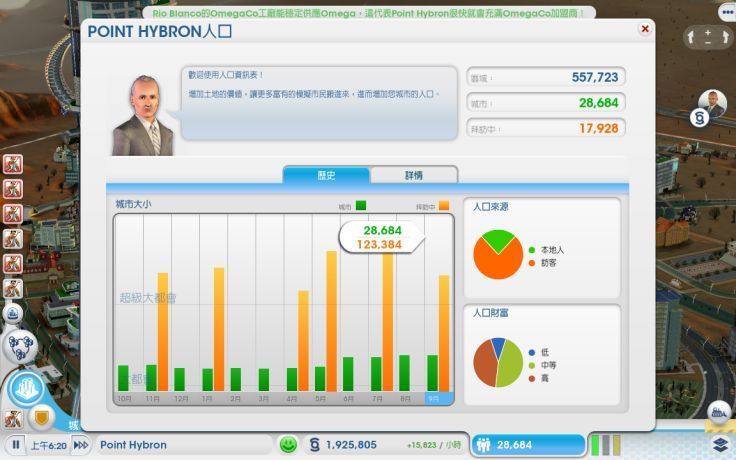
Task: Click the 2月 month label
Action: tap(236, 399)
